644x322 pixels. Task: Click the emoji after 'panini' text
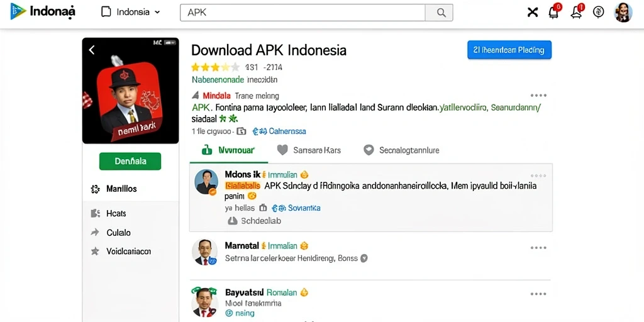(252, 196)
